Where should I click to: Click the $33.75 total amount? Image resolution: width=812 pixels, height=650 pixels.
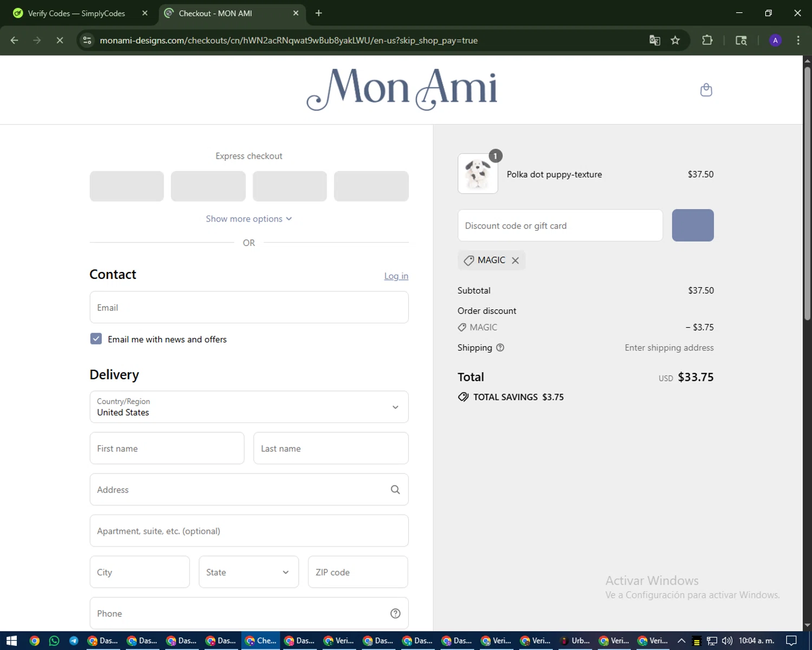point(696,377)
